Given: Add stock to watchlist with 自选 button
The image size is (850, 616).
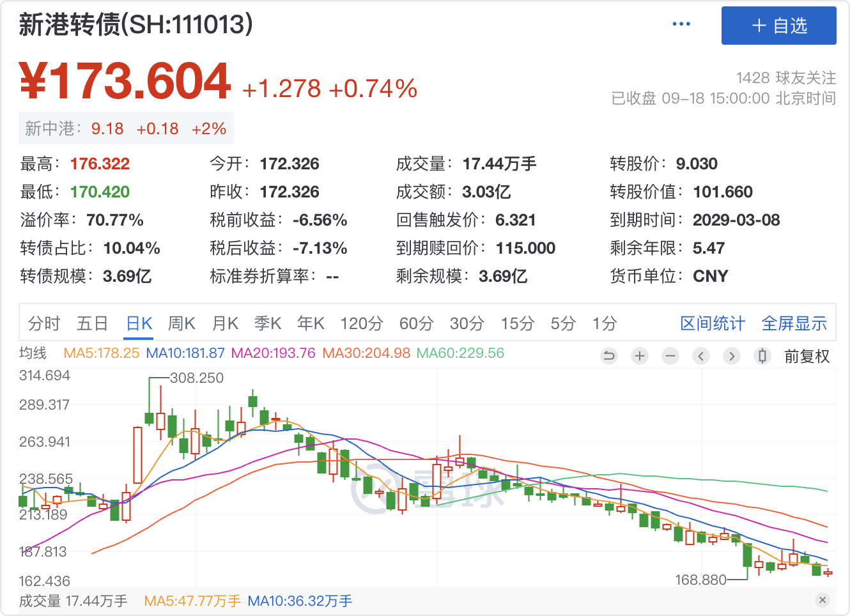Looking at the screenshot, I should pos(778,26).
